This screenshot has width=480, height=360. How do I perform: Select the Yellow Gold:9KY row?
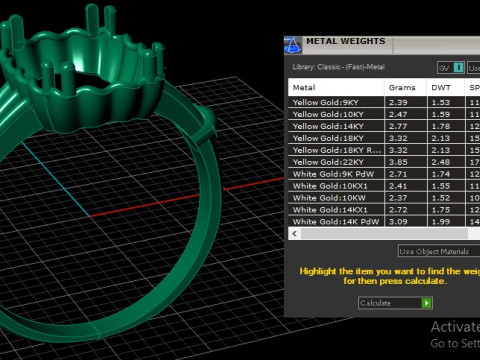coord(384,102)
